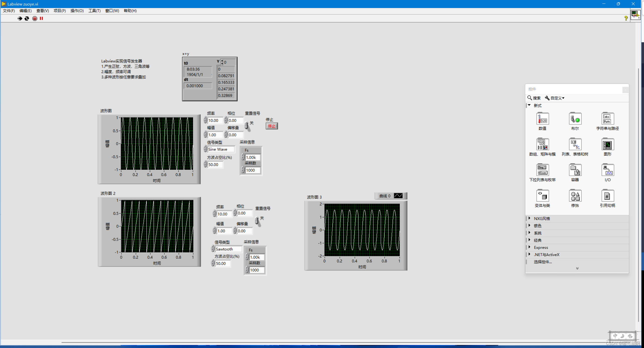
Task: Open the 查看(V) menu
Action: 43,11
